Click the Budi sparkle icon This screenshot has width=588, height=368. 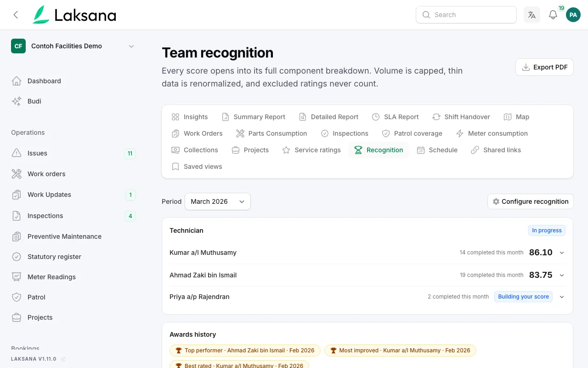(17, 101)
